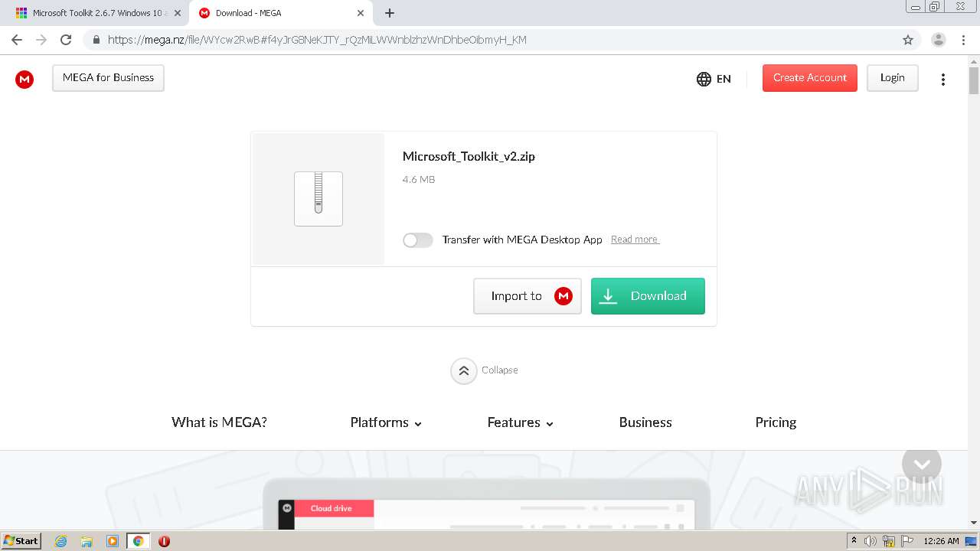980x551 pixels.
Task: Click the Import to MEGA button
Action: [528, 296]
